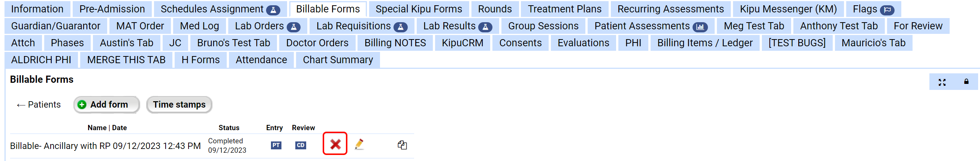This screenshot has width=980, height=161.
Task: Open the Schedules Assignment tab
Action: click(220, 9)
